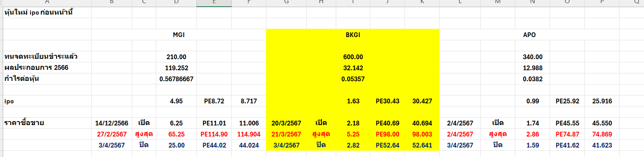Click the red high price 65.25

tap(176, 134)
